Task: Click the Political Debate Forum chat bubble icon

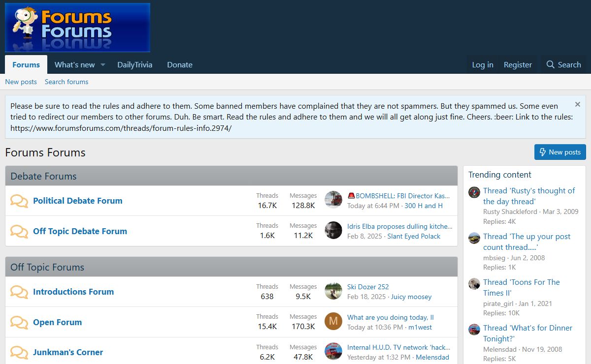Action: (19, 201)
